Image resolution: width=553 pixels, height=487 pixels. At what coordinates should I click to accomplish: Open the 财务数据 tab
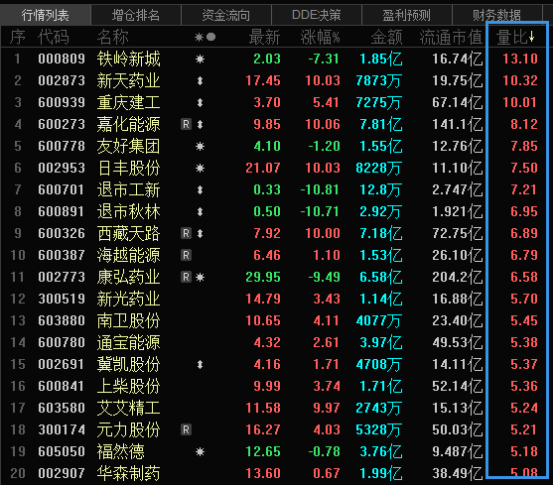pyautogui.click(x=497, y=15)
